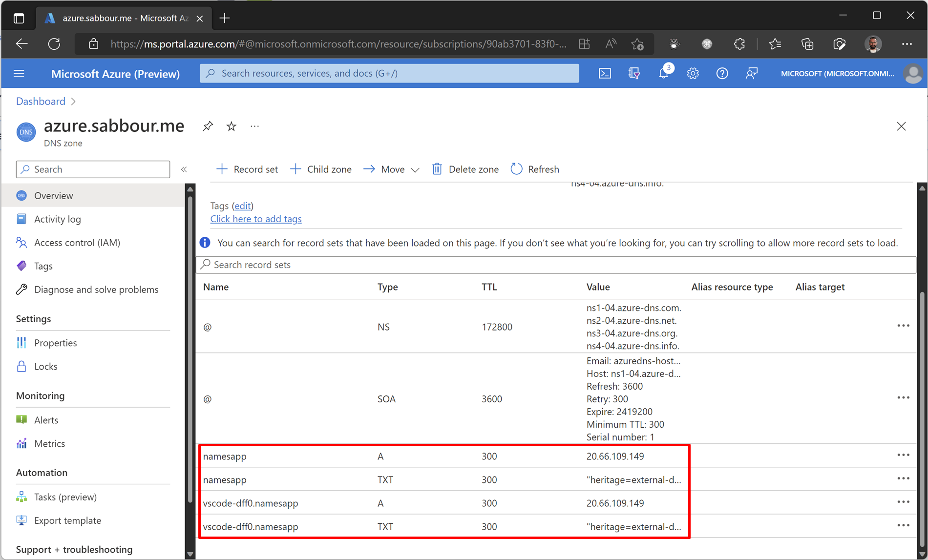Open the Help question mark icon
The height and width of the screenshot is (560, 928).
coord(722,73)
